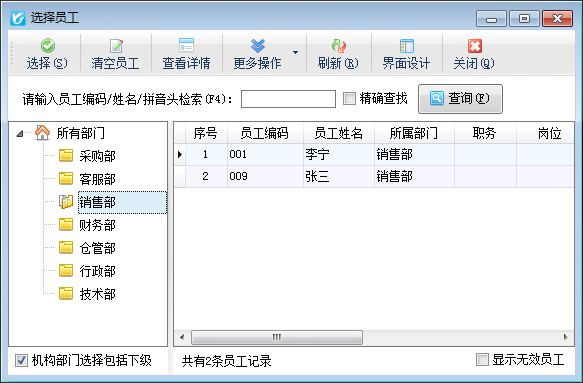Click the green checkmark 选择(S) icon
Image resolution: width=583 pixels, height=383 pixels.
48,46
